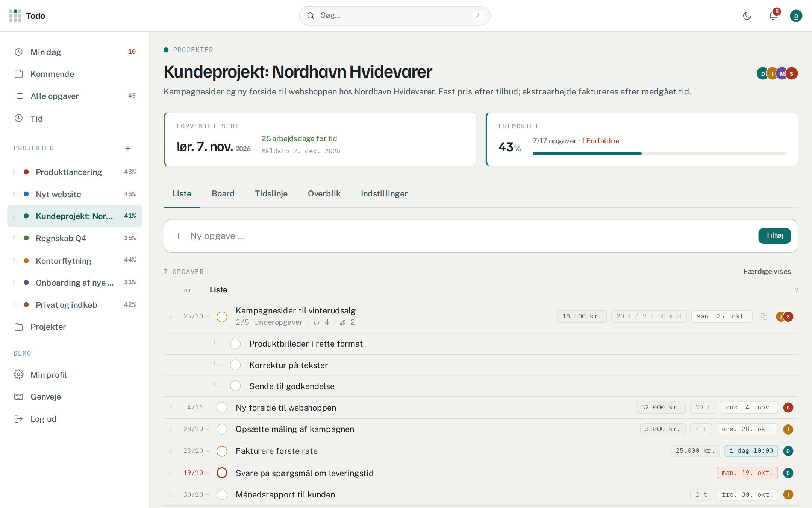Click the drag handle beside Produktlancering
The width and height of the screenshot is (812, 508).
[x=14, y=172]
